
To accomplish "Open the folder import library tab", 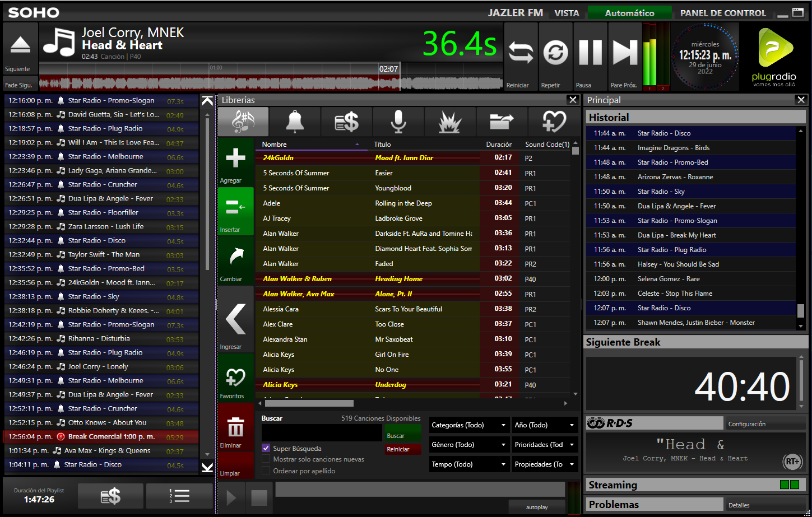I will point(502,122).
